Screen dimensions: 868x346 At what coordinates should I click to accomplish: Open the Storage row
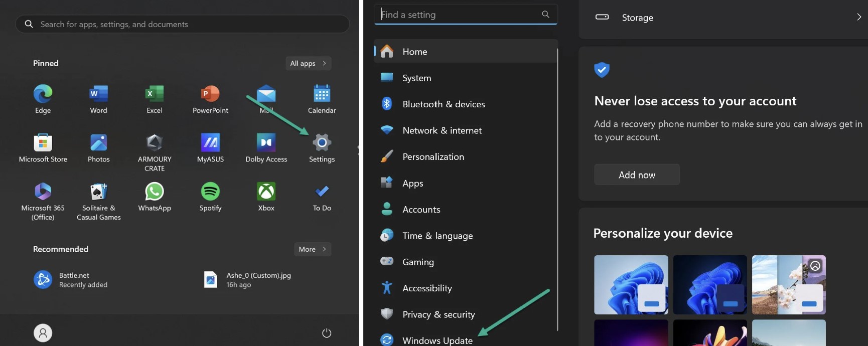[723, 18]
